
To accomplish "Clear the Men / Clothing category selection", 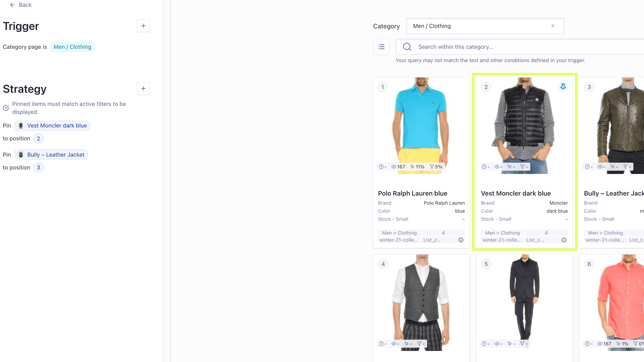I will (x=553, y=26).
